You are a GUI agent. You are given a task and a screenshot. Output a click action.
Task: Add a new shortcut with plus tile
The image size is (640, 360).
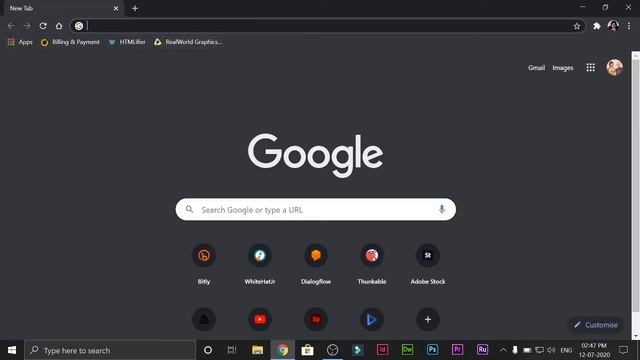(428, 320)
